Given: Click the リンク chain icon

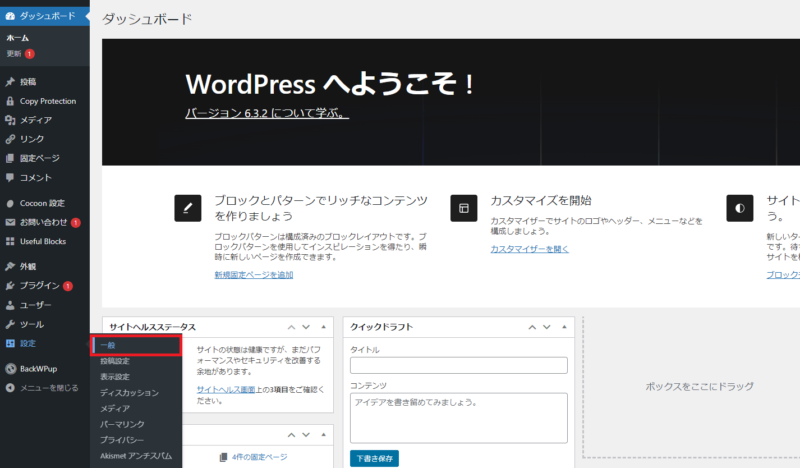Looking at the screenshot, I should (10, 139).
